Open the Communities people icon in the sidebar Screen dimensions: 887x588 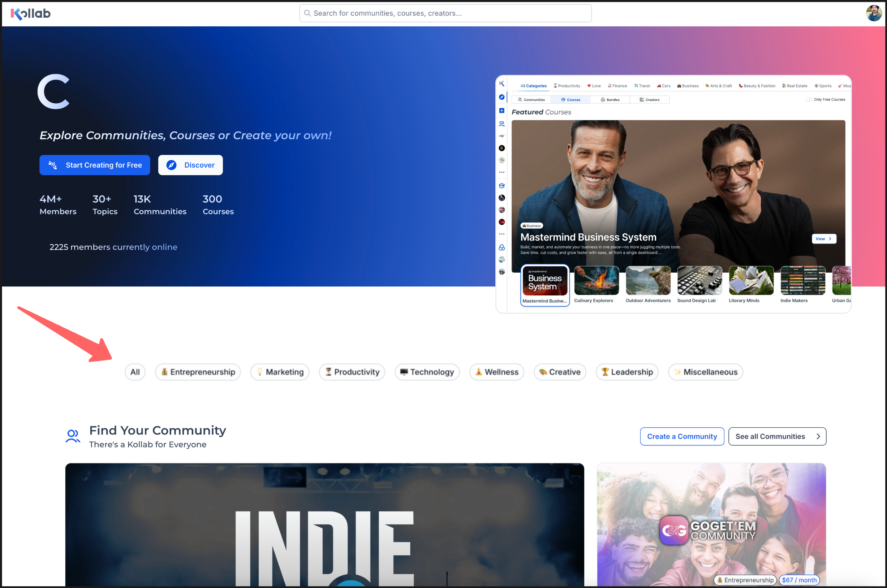[502, 124]
